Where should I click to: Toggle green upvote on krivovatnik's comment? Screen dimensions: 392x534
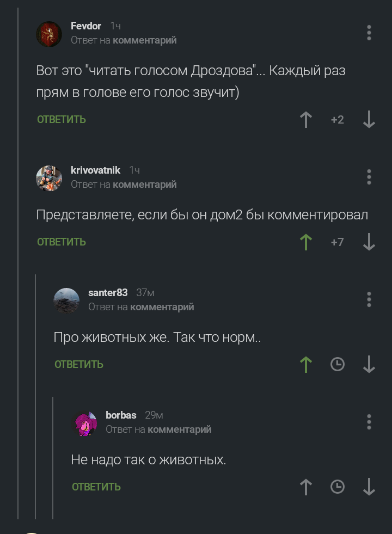click(306, 242)
